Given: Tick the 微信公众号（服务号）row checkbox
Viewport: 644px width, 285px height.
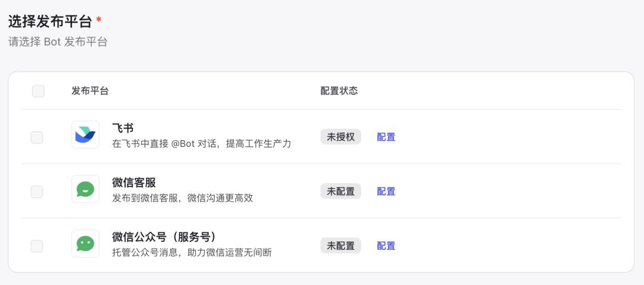Looking at the screenshot, I should 37,246.
